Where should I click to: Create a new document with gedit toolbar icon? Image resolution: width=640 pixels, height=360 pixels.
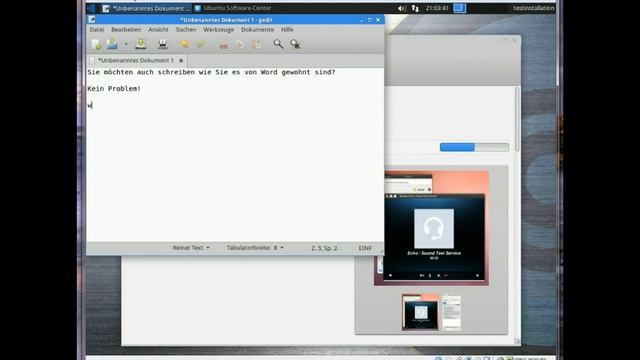pyautogui.click(x=96, y=44)
